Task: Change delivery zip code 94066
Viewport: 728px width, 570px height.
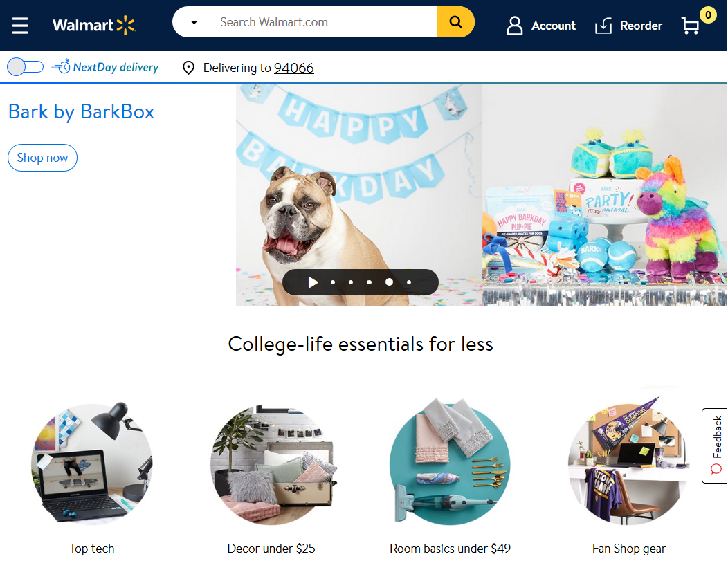Action: pyautogui.click(x=294, y=68)
